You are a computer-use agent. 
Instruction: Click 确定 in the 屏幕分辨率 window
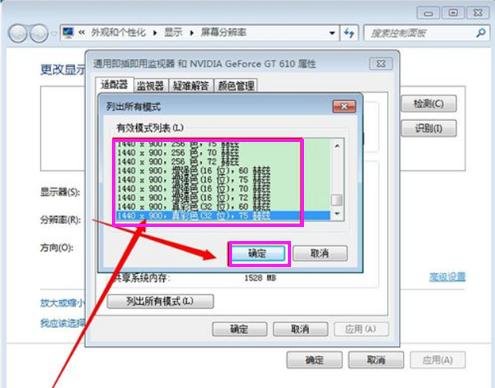click(x=314, y=360)
